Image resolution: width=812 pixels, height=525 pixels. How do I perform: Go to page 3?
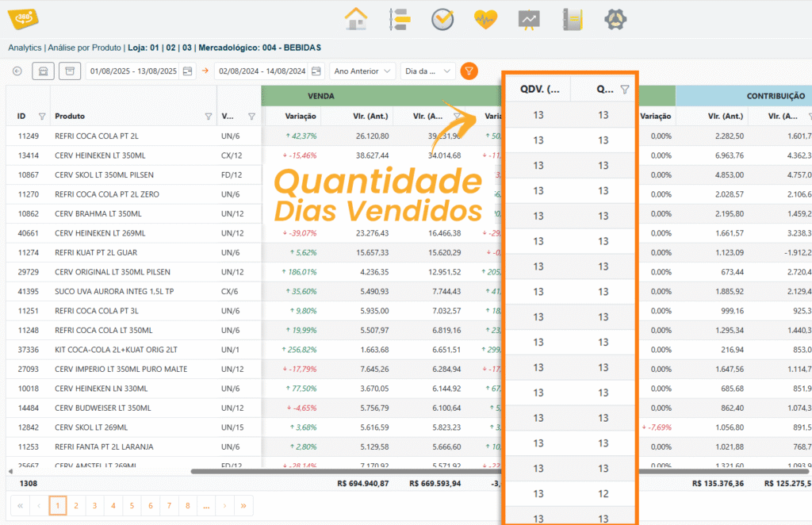pyautogui.click(x=95, y=506)
